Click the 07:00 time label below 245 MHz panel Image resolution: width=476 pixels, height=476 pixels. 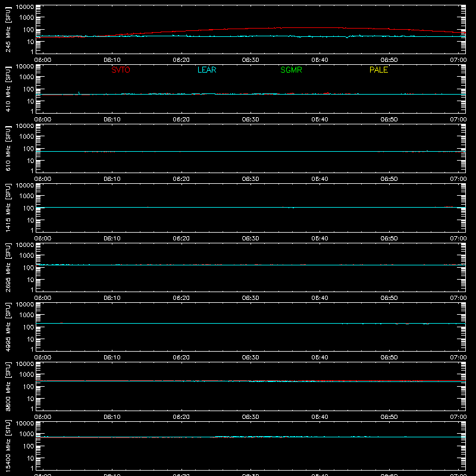click(458, 60)
